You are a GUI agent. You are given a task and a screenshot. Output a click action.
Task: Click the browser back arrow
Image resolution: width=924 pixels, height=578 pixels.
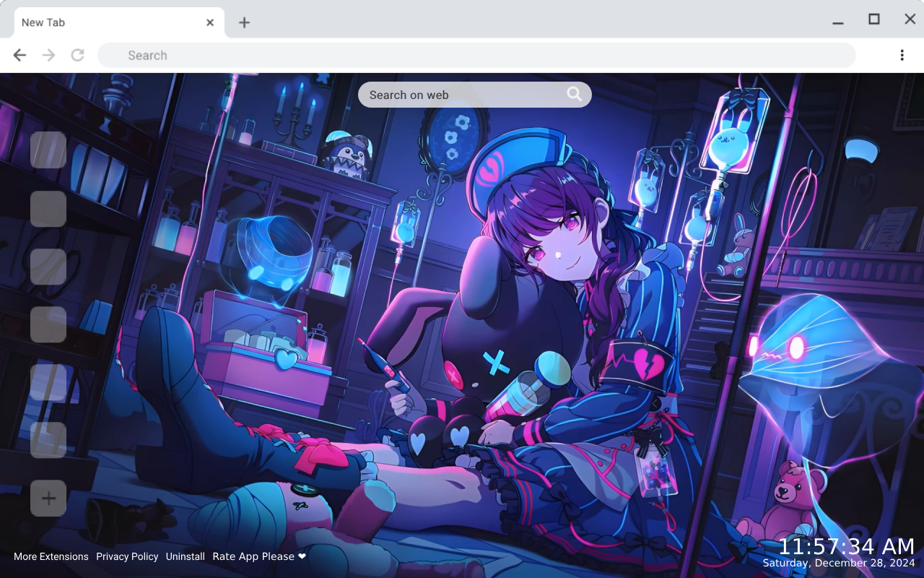(19, 55)
